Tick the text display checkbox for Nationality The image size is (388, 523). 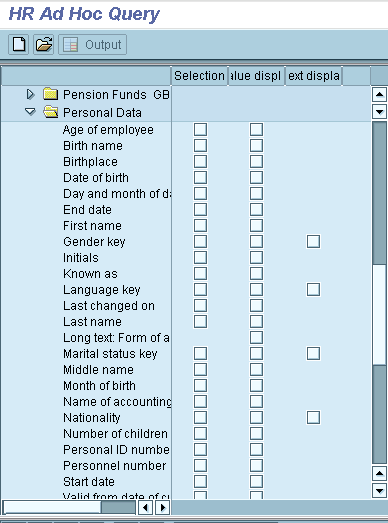pyautogui.click(x=313, y=418)
